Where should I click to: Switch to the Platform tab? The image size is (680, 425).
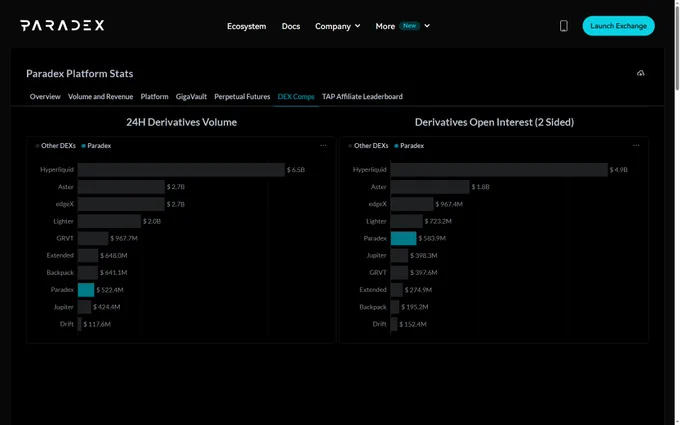tap(154, 97)
